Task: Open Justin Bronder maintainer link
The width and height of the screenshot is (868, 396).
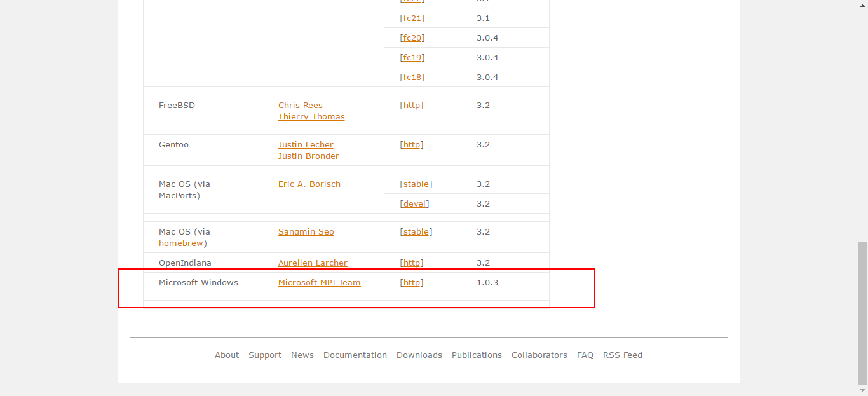Action: click(x=309, y=156)
